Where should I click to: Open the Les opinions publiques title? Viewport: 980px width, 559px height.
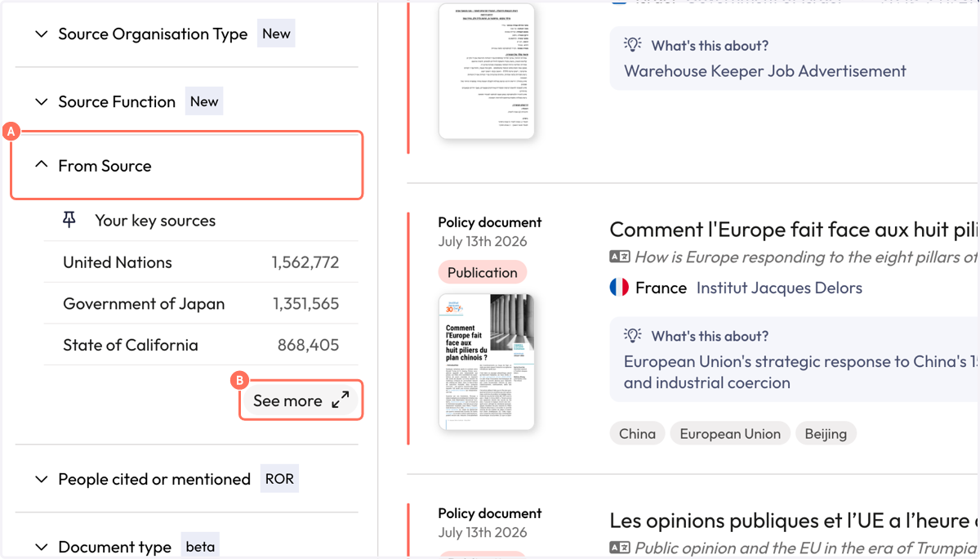pos(794,520)
